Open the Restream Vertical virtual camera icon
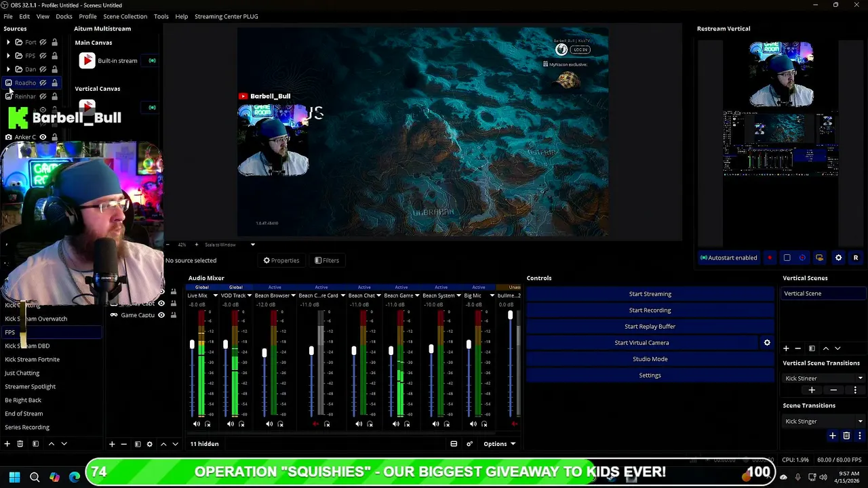 coord(819,258)
